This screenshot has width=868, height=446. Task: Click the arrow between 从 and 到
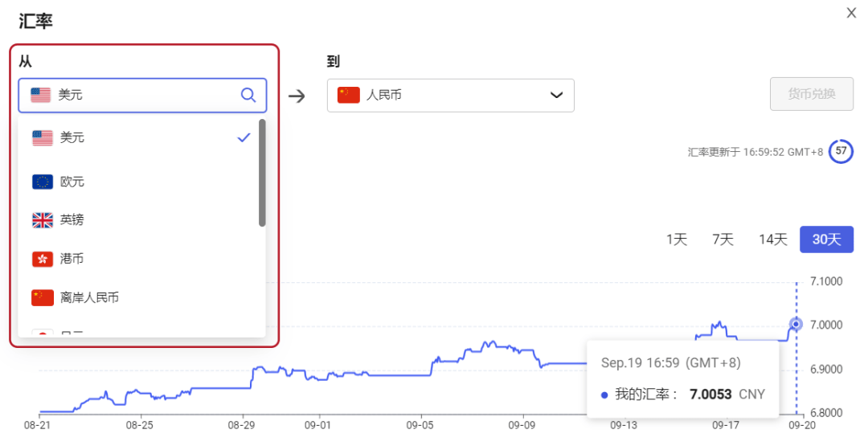[x=297, y=96]
